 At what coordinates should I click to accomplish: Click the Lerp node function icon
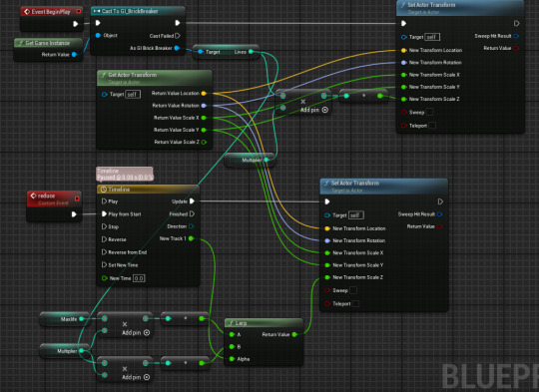pyautogui.click(x=231, y=323)
